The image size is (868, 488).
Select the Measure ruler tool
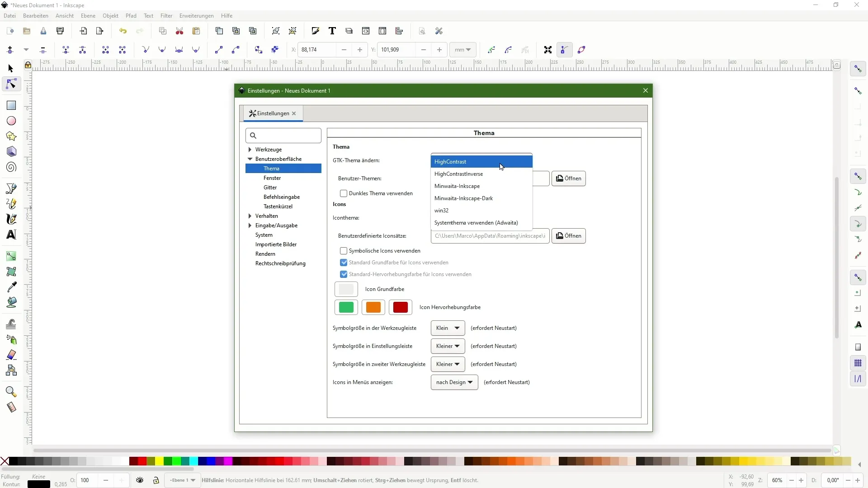[11, 407]
